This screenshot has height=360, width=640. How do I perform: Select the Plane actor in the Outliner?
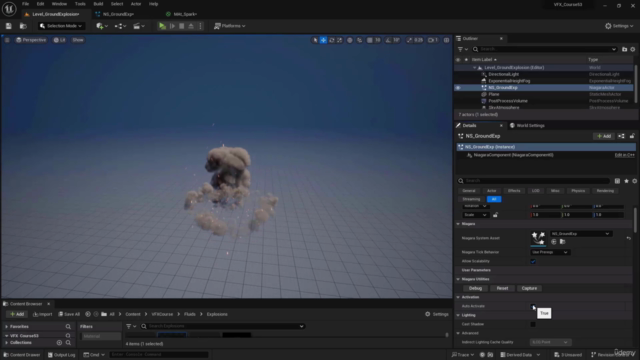pos(493,94)
